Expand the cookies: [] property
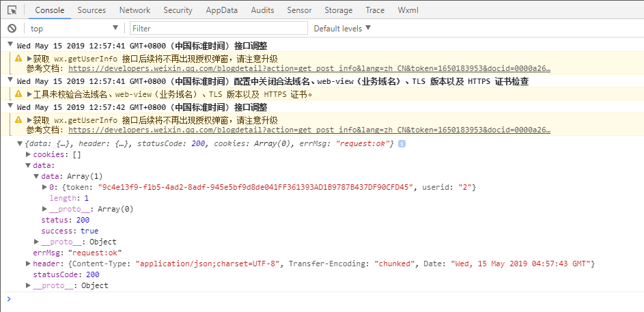The width and height of the screenshot is (644, 312). pyautogui.click(x=28, y=155)
